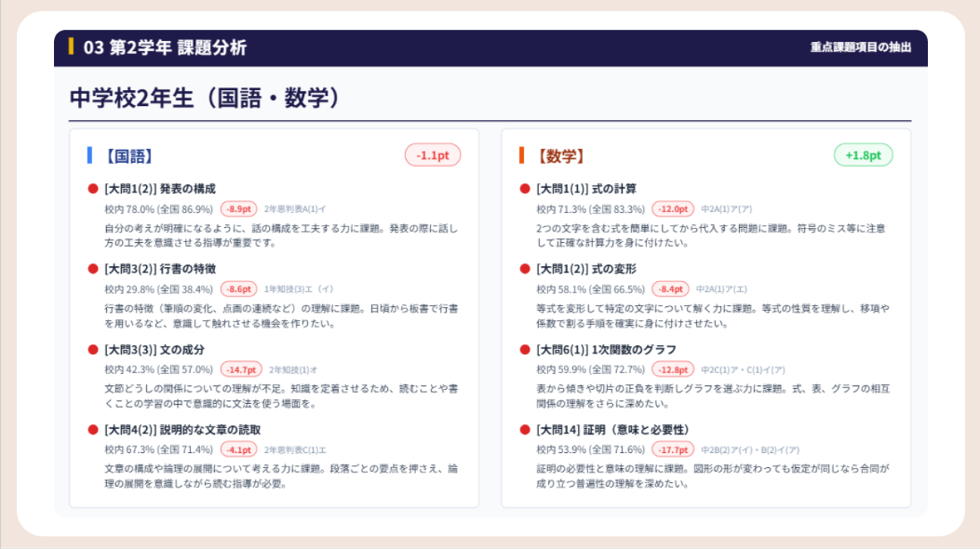Click the +1.8pt badge in 数学 card

pyautogui.click(x=863, y=155)
